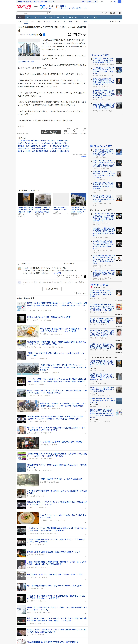Select the ランキング navigation tab
The width and height of the screenshot is (138, 644).
pos(86,17)
